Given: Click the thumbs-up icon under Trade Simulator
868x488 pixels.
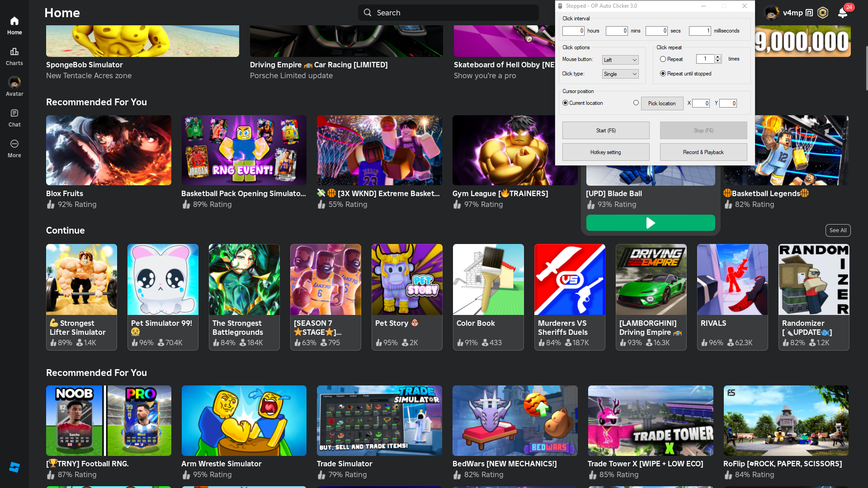Looking at the screenshot, I should point(321,475).
